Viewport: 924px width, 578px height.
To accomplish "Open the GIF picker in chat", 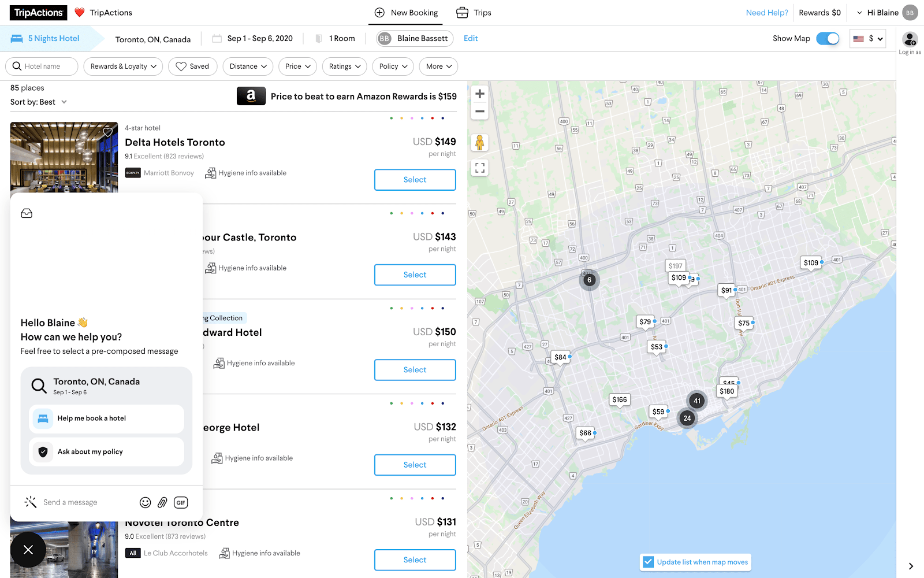I will (181, 503).
